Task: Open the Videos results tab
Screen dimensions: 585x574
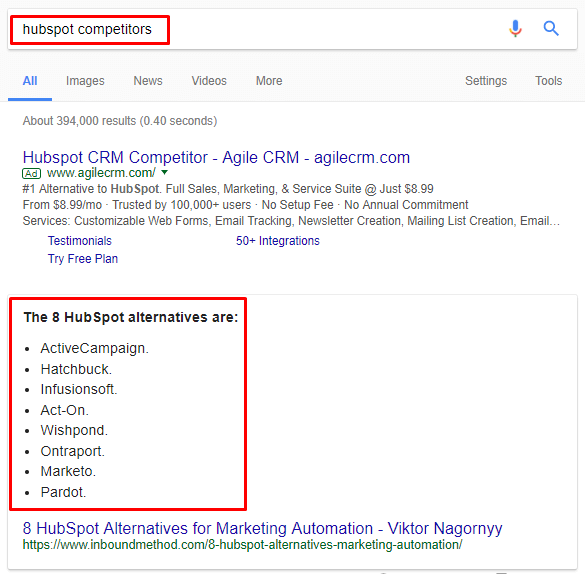Action: [209, 81]
